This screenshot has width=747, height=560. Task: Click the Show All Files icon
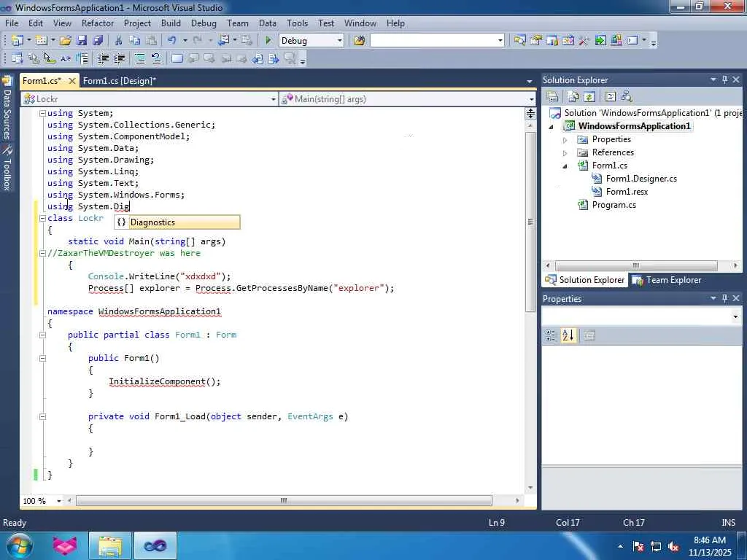pos(573,97)
